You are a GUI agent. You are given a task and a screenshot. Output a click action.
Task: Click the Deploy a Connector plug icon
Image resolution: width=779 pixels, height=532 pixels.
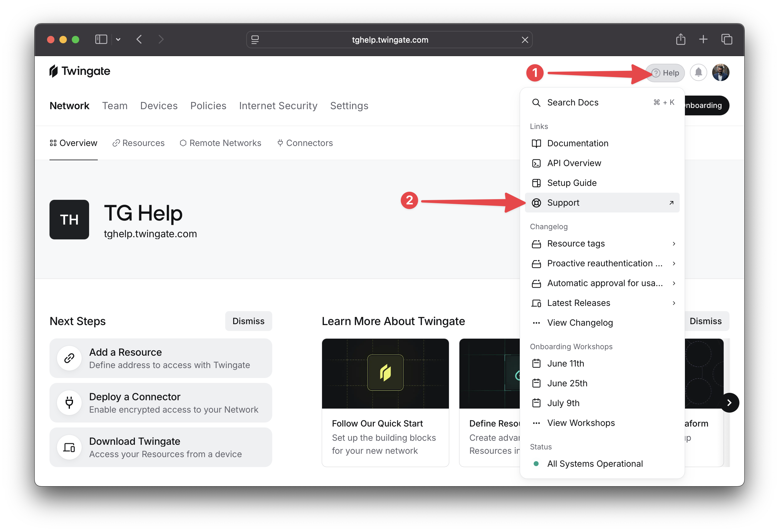click(x=69, y=403)
